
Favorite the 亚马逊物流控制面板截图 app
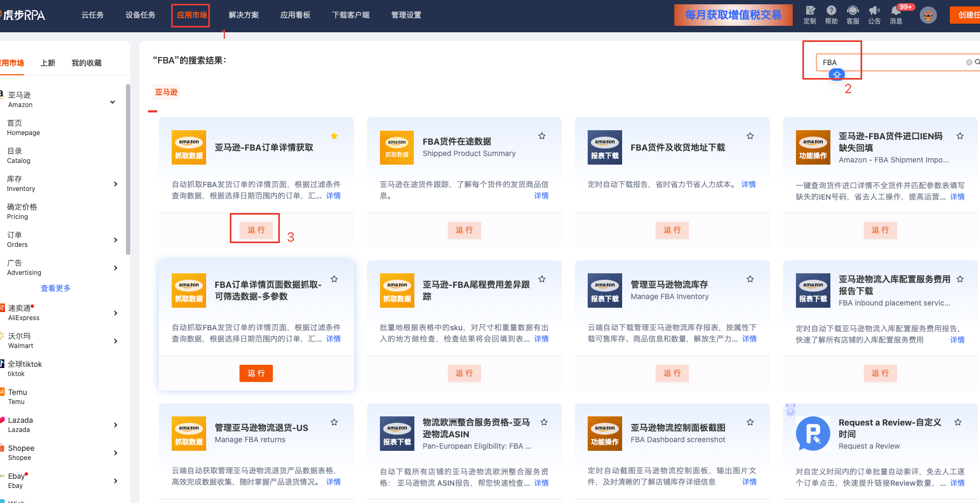coord(750,422)
